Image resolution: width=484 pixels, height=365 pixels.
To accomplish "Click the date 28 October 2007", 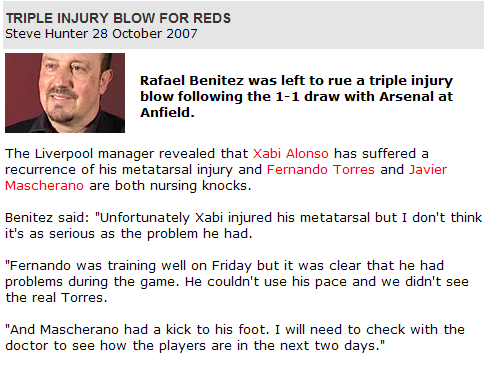I will coord(145,34).
